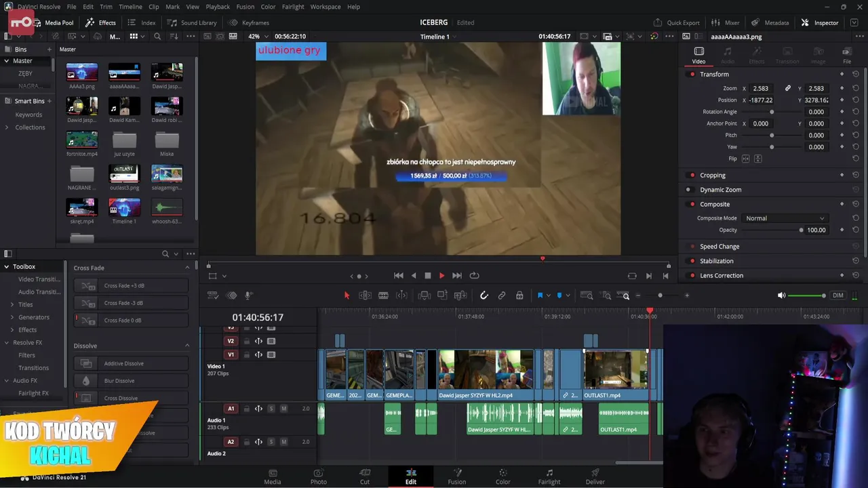This screenshot has height=488, width=868.
Task: Toggle Linked Selection chain
Action: (x=502, y=296)
